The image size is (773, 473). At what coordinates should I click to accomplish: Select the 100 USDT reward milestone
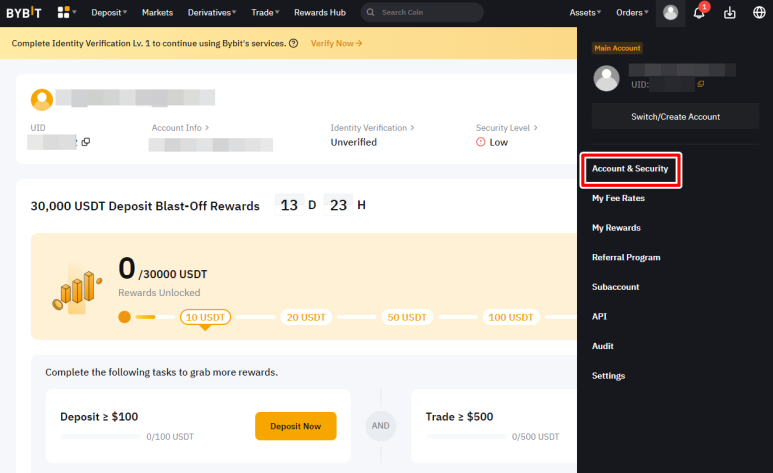[x=511, y=317]
